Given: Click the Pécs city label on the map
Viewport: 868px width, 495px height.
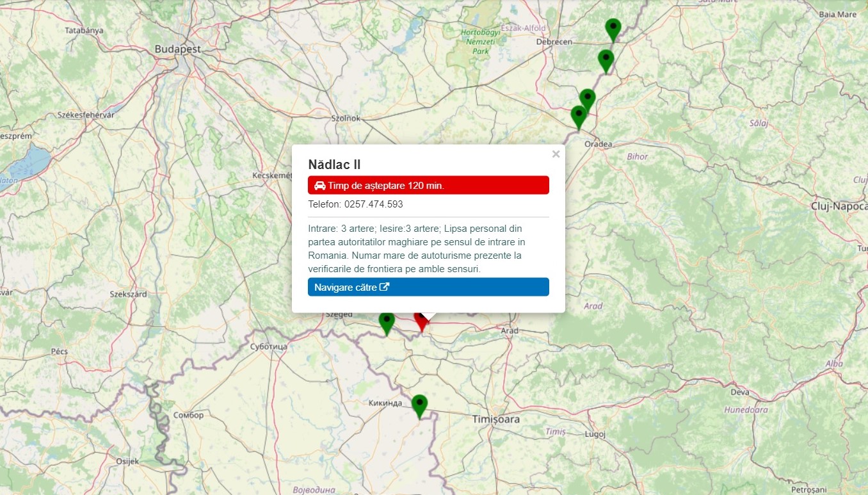Looking at the screenshot, I should pyautogui.click(x=59, y=352).
